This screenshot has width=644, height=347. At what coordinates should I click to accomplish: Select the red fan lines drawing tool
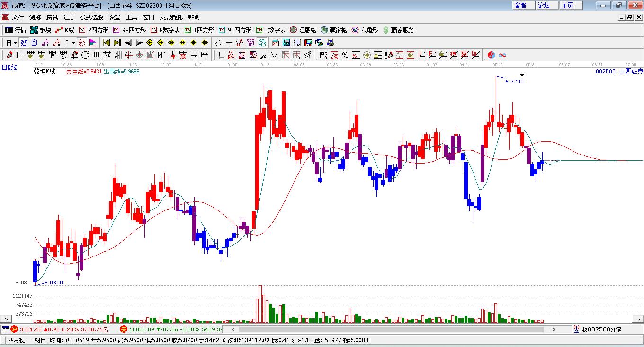tap(232, 55)
